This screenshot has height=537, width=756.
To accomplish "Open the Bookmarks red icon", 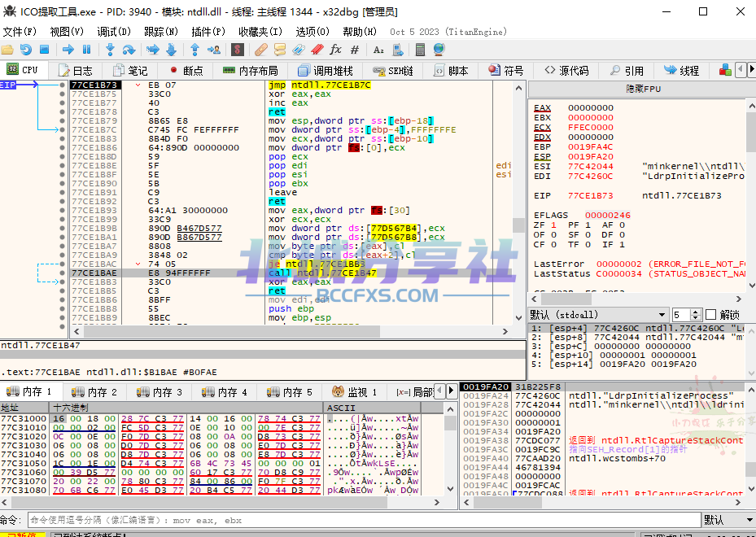I will click(317, 49).
